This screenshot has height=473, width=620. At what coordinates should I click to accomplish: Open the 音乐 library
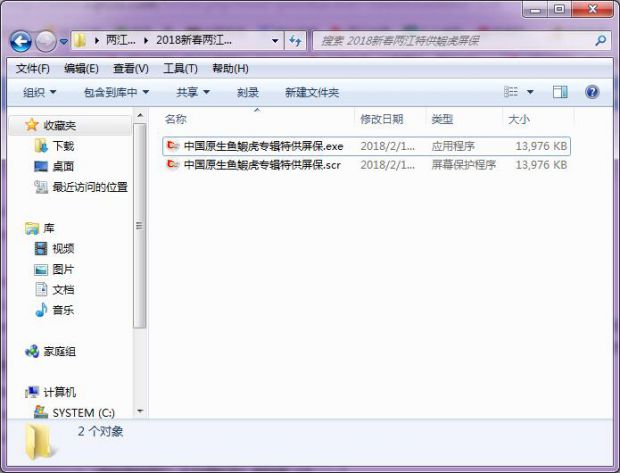point(62,310)
